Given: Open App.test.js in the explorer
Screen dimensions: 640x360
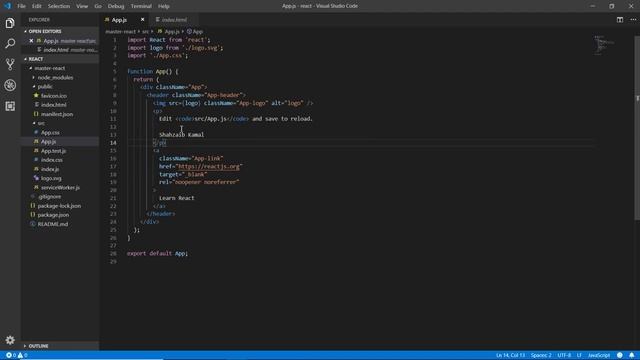Looking at the screenshot, I should (x=53, y=151).
